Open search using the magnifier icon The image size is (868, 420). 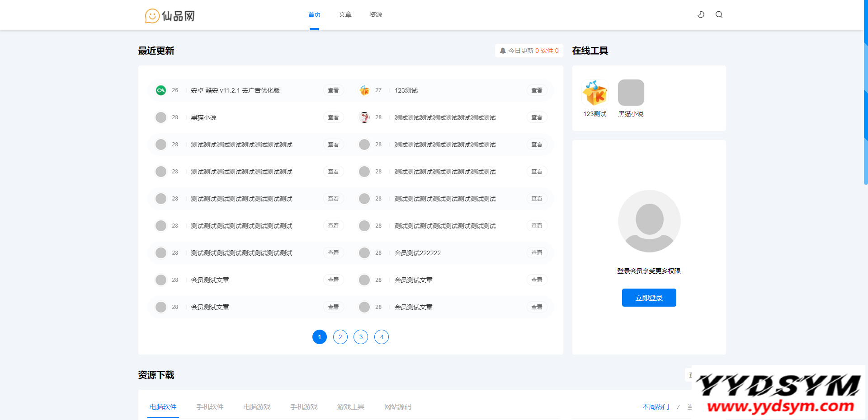719,14
